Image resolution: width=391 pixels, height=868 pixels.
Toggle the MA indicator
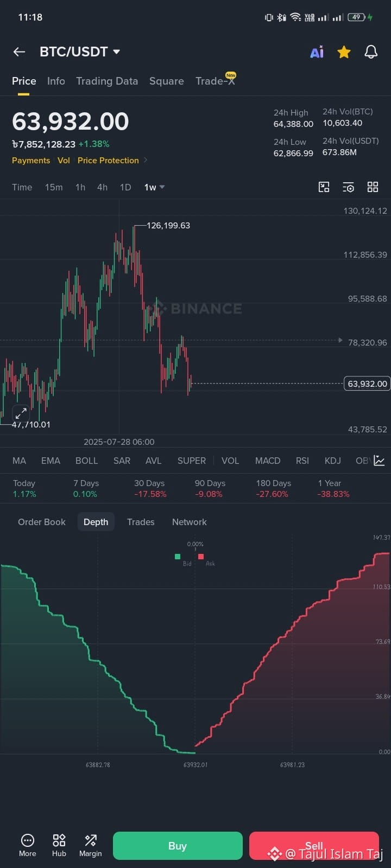pos(19,461)
